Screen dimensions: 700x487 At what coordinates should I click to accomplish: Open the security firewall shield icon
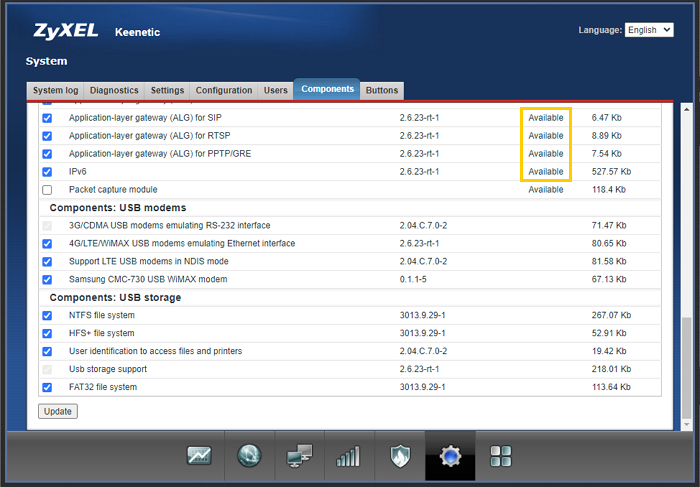click(400, 457)
